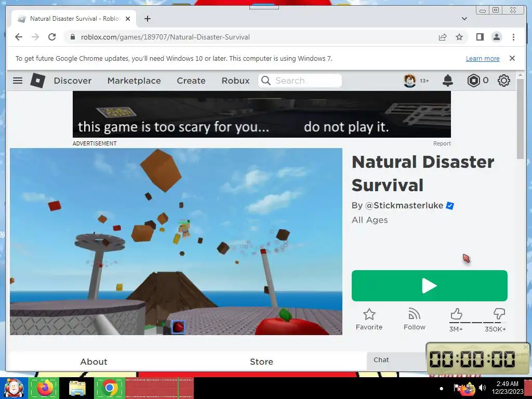
Task: Follow the game
Action: (414, 320)
